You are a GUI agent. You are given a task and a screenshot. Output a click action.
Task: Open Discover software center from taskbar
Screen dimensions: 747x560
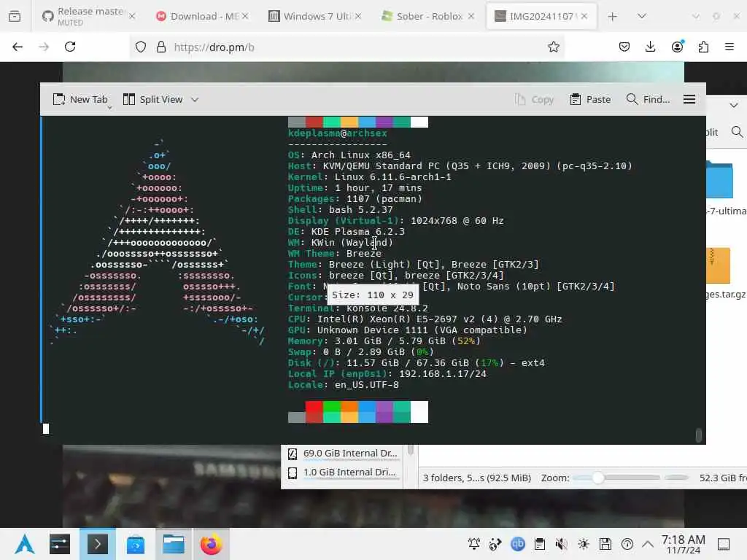136,544
